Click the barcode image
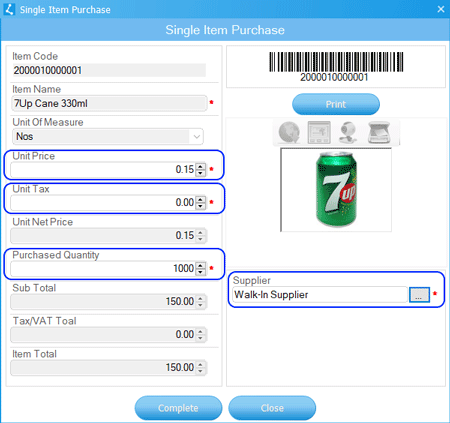Screen dimensions: 450x423 [x=336, y=62]
